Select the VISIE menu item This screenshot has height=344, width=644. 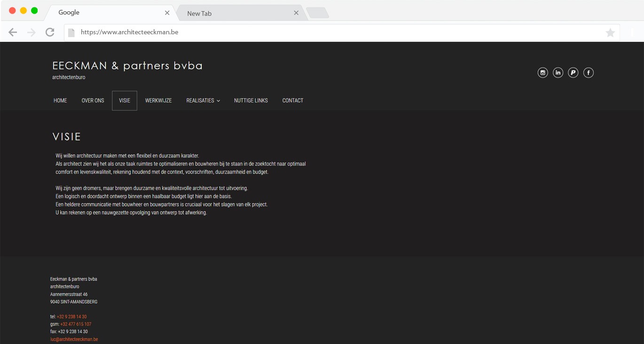pyautogui.click(x=125, y=101)
